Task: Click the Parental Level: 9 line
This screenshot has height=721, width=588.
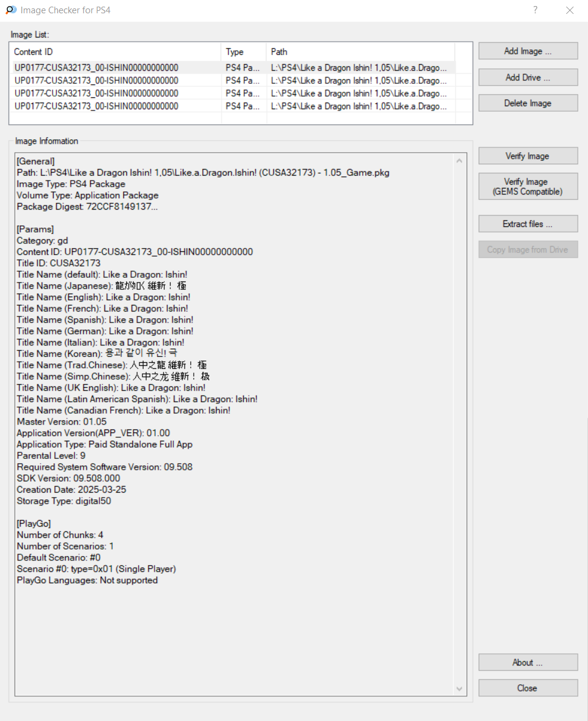Action: click(51, 456)
